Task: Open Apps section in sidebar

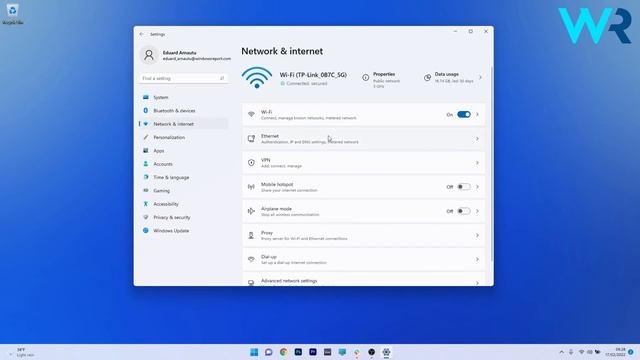Action: 183,151
